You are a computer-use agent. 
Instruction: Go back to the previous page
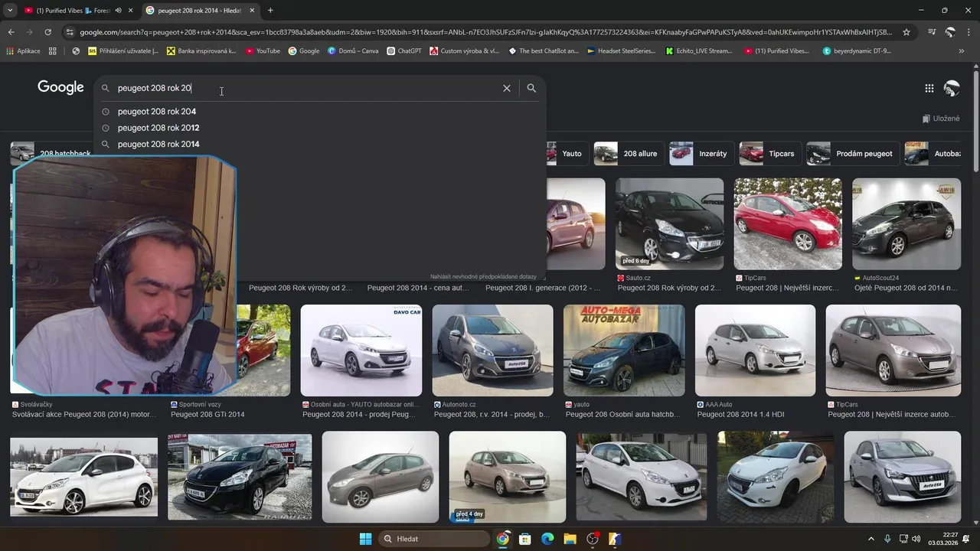tap(11, 32)
